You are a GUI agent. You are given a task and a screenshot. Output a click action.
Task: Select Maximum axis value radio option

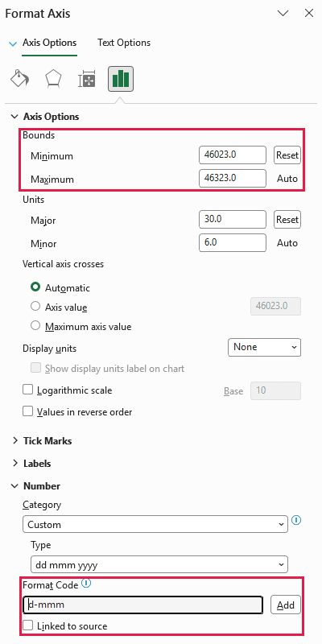click(35, 326)
